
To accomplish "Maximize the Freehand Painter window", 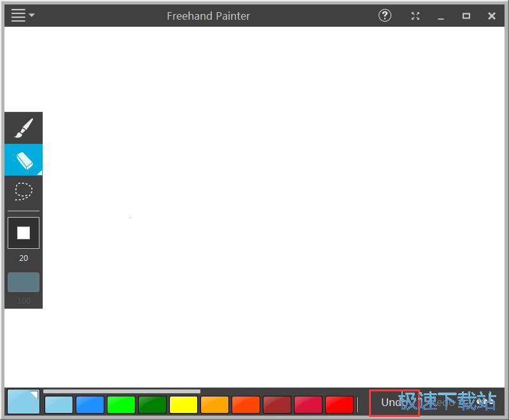I will point(466,16).
